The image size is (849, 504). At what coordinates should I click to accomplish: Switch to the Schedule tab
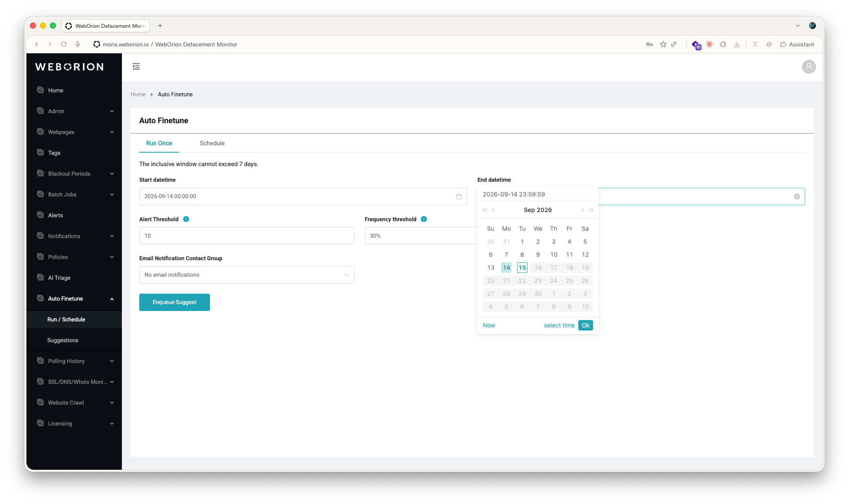[212, 143]
